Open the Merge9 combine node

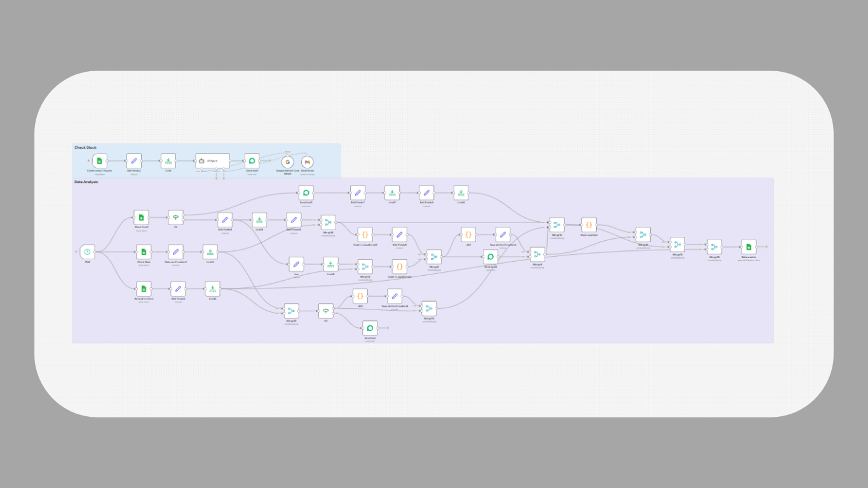(537, 254)
